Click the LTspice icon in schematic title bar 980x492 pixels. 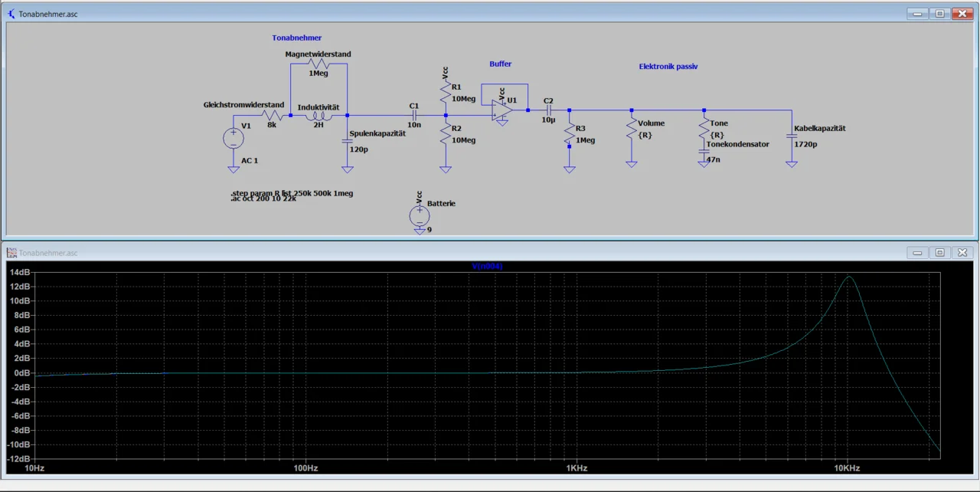tap(12, 14)
